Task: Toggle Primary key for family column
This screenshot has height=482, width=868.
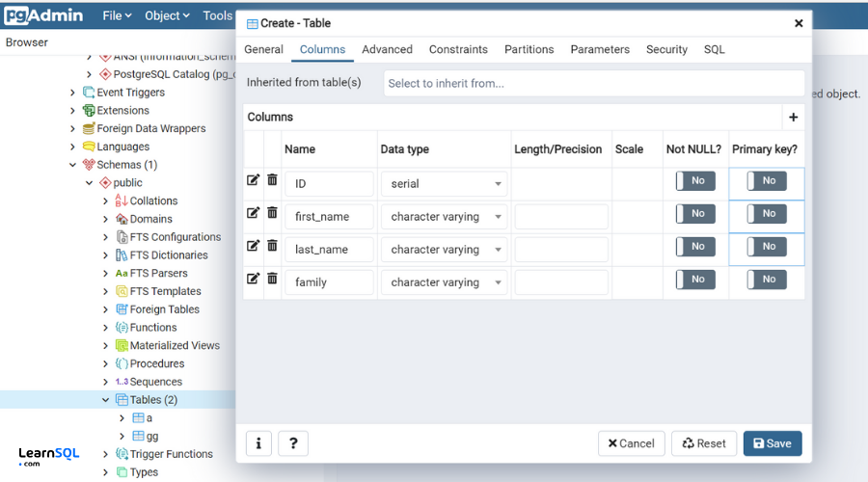Action: (767, 280)
